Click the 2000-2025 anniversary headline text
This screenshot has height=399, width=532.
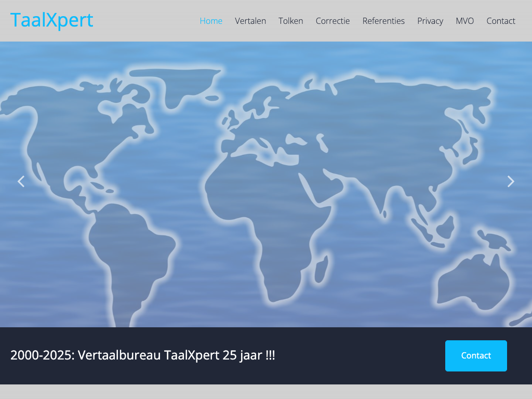[x=143, y=355]
